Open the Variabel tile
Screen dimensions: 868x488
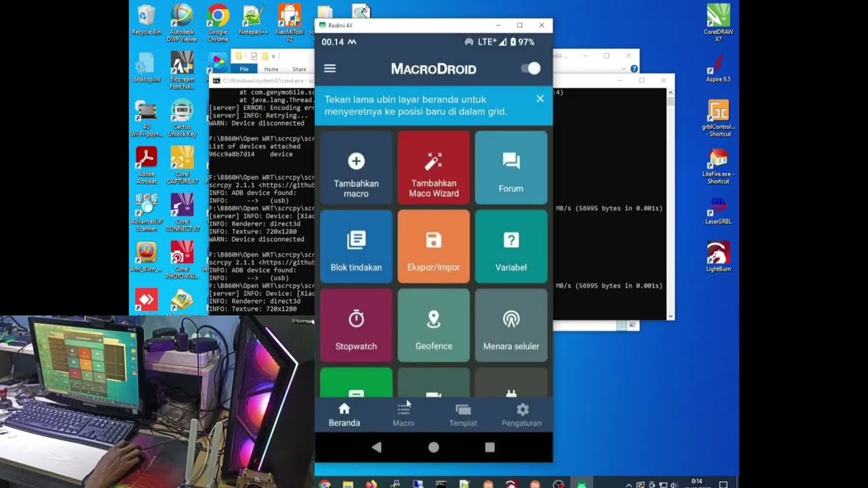511,247
